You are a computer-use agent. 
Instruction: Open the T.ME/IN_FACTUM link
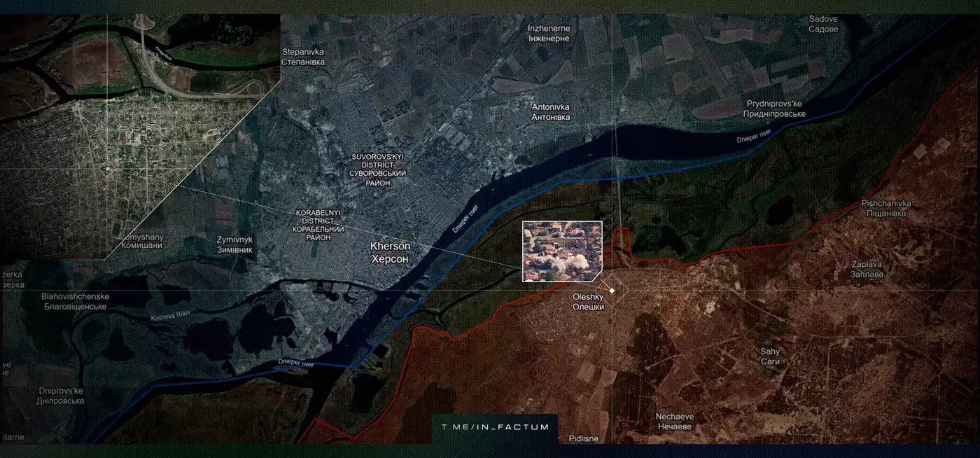click(495, 426)
